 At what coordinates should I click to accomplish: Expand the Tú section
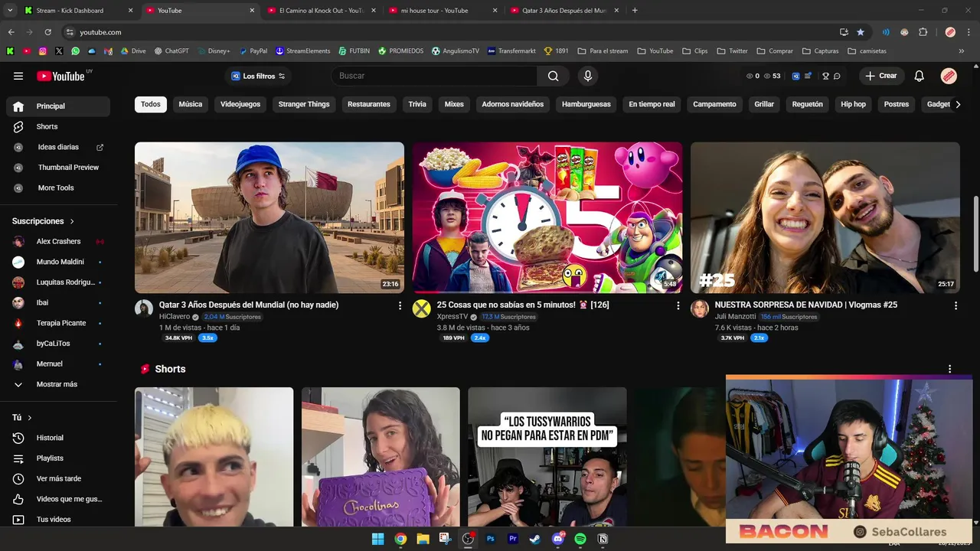22,418
